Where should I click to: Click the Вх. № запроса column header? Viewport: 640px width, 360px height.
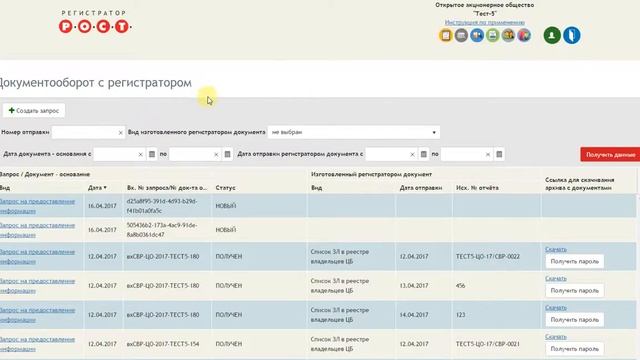pos(167,188)
